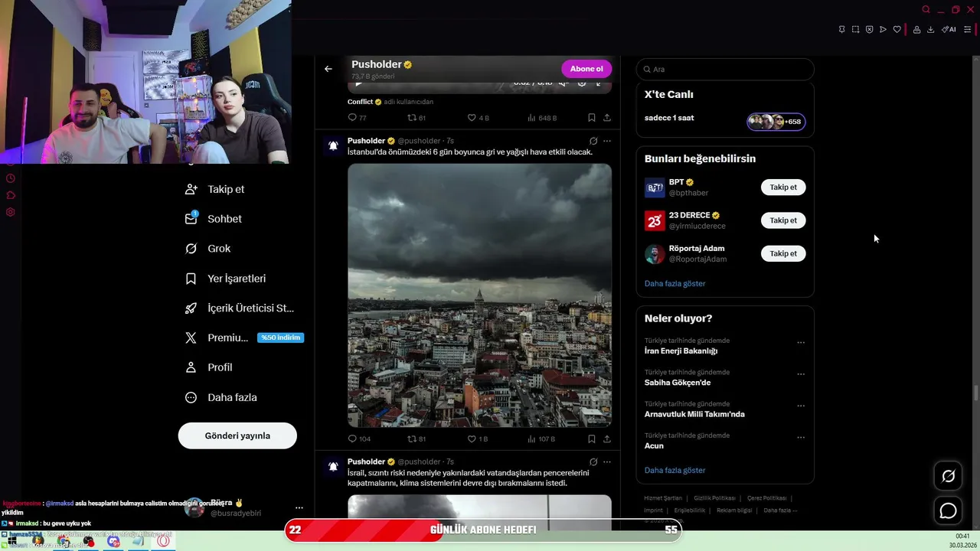This screenshot has height=551, width=980.
Task: Open İçerik Üreticisi Studio item
Action: 240,308
